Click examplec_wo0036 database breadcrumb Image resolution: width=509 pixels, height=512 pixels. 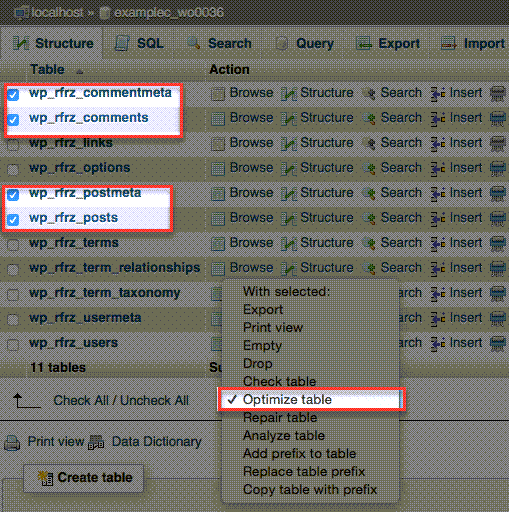[169, 13]
